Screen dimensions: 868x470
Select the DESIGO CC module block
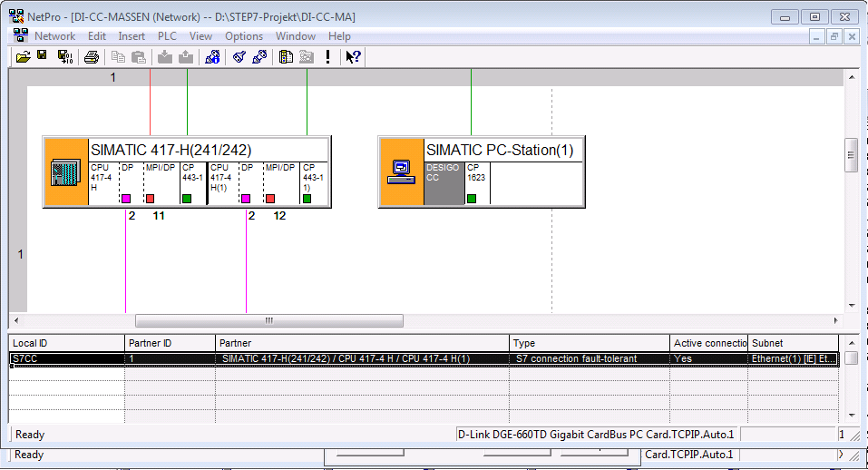click(444, 183)
